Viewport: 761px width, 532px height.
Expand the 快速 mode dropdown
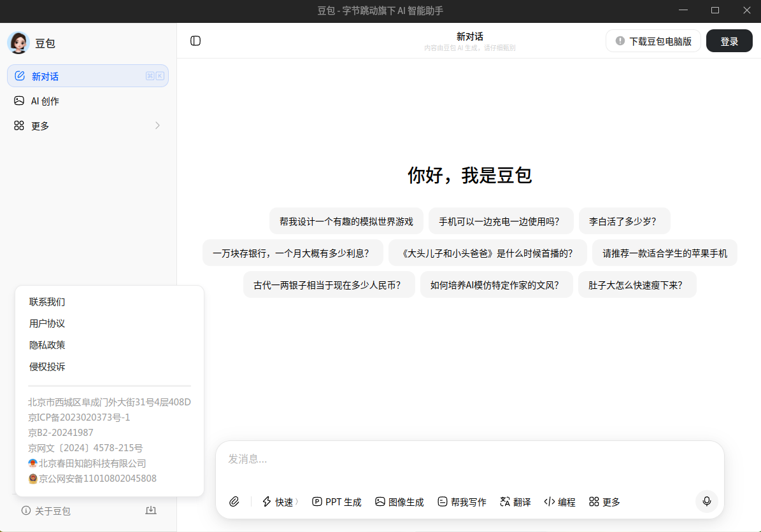(x=280, y=501)
